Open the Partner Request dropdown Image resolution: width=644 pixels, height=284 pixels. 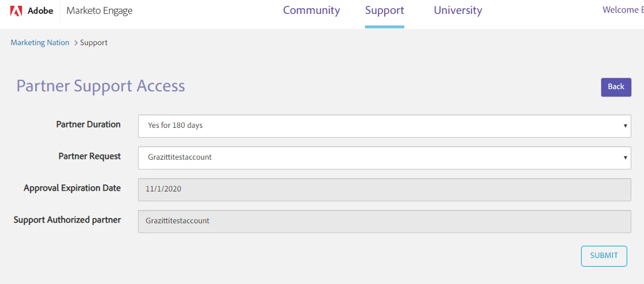coord(385,158)
